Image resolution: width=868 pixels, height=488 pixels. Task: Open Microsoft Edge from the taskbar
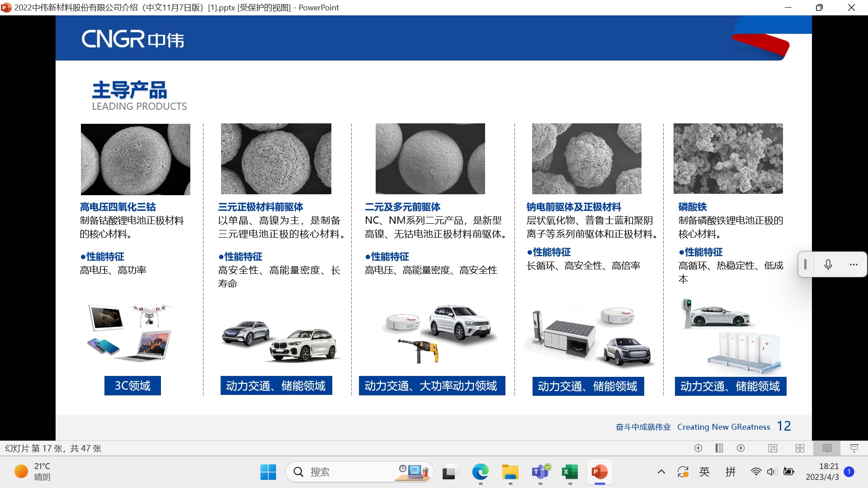[480, 472]
